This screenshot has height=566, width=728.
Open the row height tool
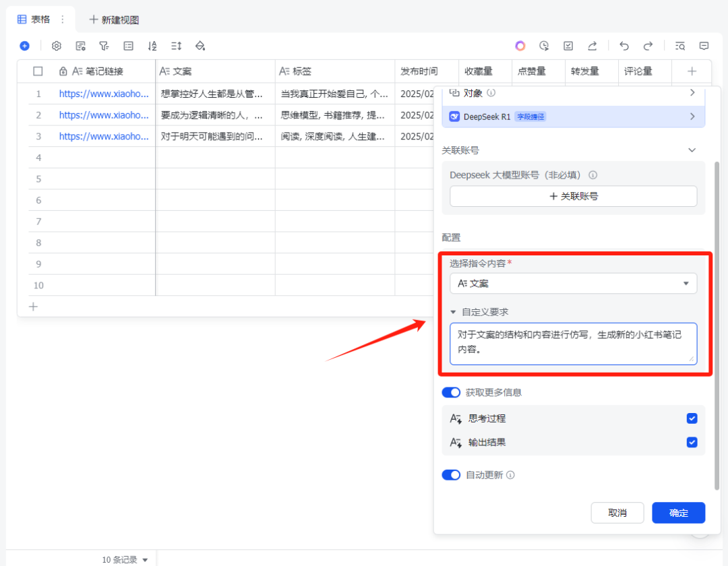pos(176,46)
